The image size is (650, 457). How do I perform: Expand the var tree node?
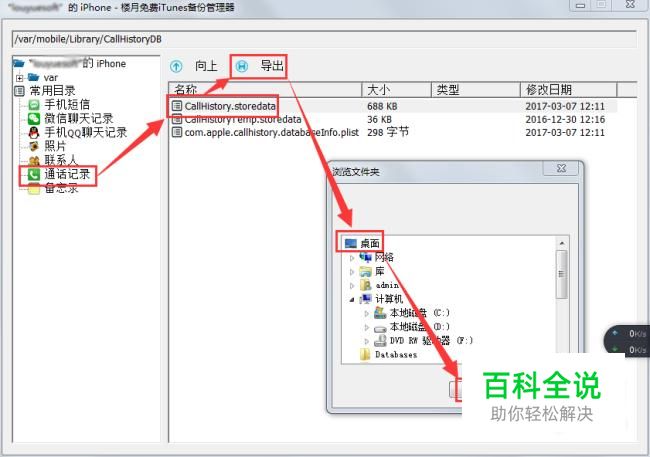(19, 78)
